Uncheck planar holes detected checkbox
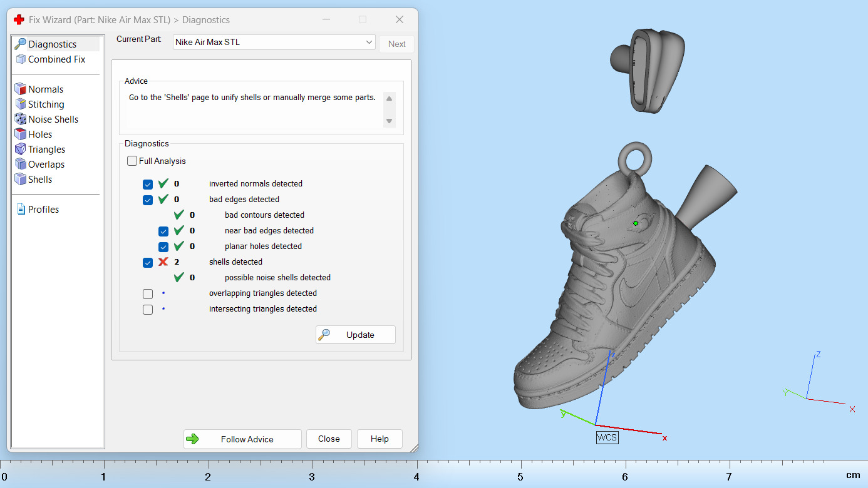 click(x=163, y=247)
